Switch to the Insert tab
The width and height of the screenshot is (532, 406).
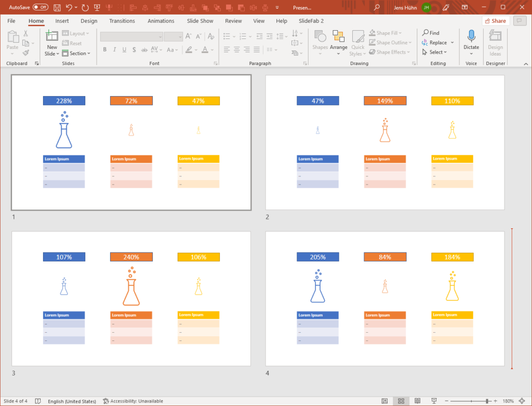coord(62,21)
